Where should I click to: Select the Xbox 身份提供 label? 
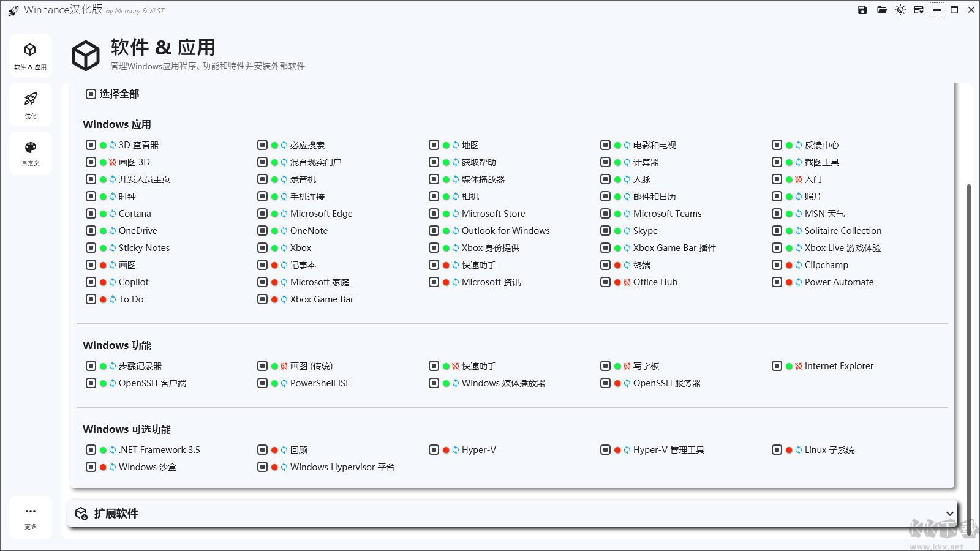491,248
